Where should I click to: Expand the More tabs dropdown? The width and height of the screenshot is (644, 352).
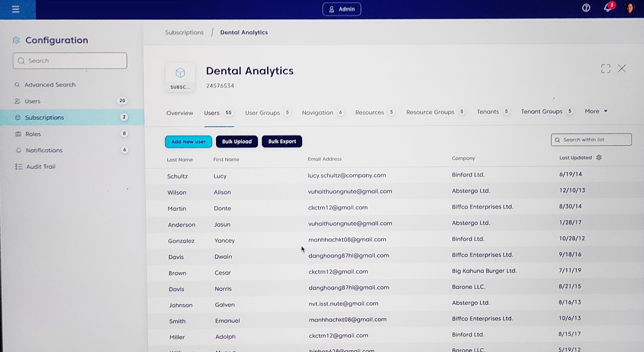pos(596,111)
